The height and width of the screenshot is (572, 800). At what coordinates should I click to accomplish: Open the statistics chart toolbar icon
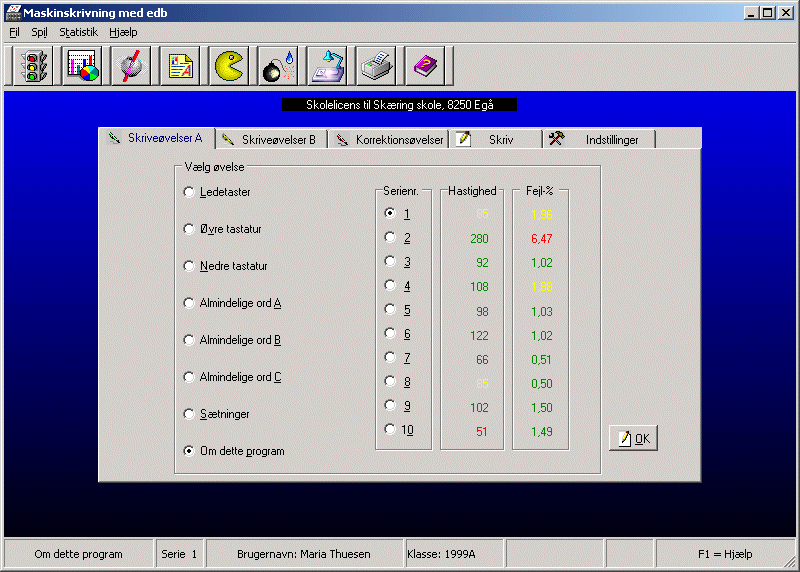(82, 66)
